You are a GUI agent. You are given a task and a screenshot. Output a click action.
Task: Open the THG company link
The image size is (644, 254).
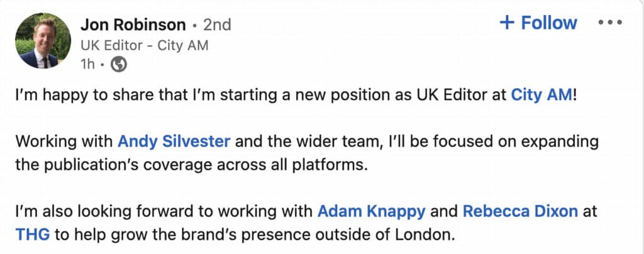(x=33, y=235)
